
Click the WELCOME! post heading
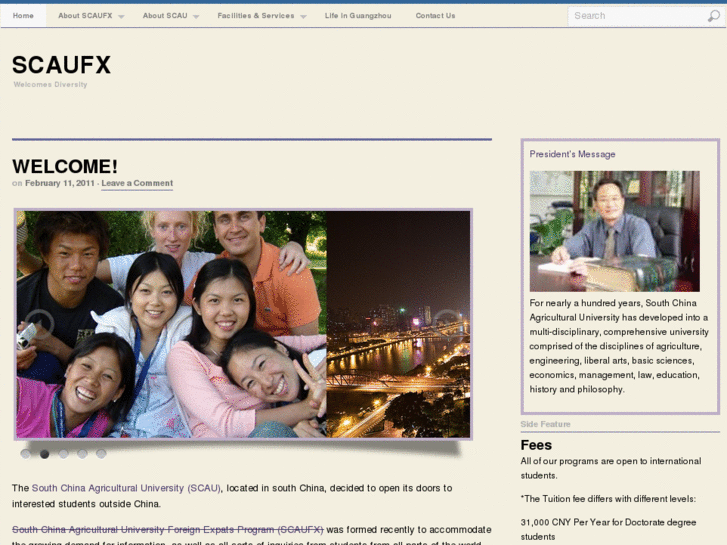coord(65,167)
